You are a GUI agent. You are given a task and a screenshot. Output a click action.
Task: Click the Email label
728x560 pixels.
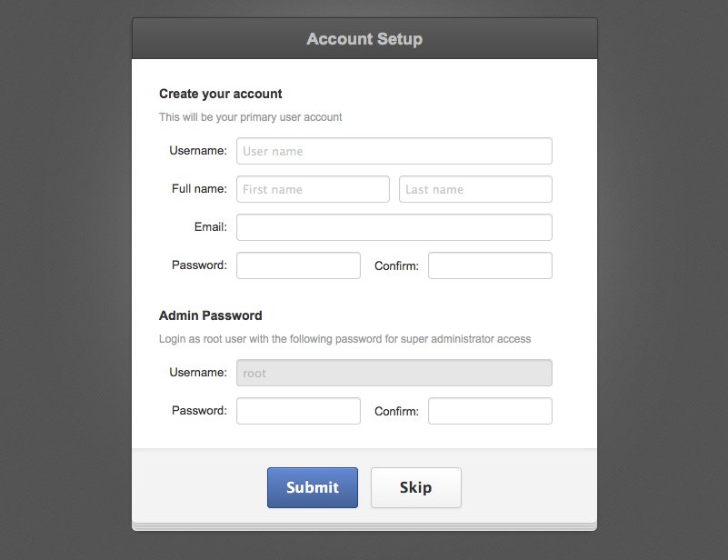211,227
